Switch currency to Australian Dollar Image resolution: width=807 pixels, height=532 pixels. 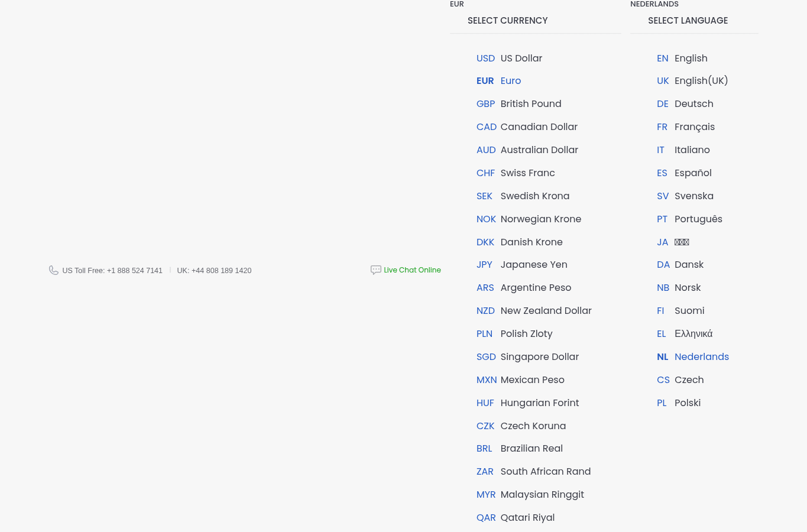[527, 150]
